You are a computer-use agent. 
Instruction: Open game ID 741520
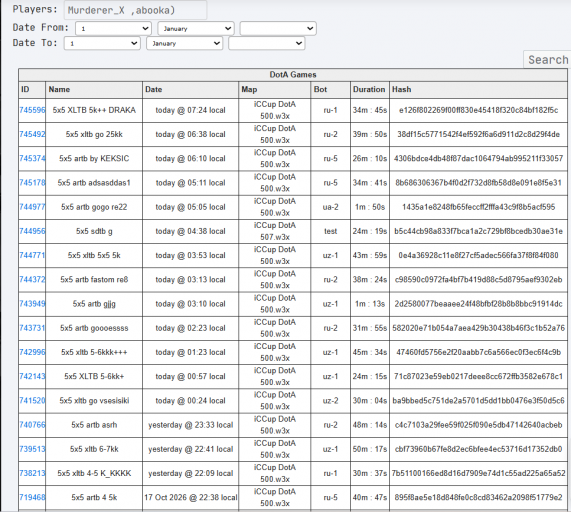(x=32, y=401)
